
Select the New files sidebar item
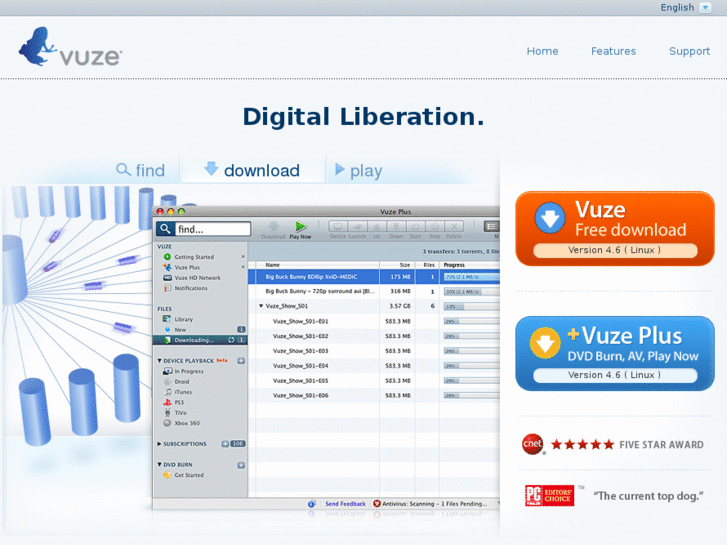pos(180,329)
